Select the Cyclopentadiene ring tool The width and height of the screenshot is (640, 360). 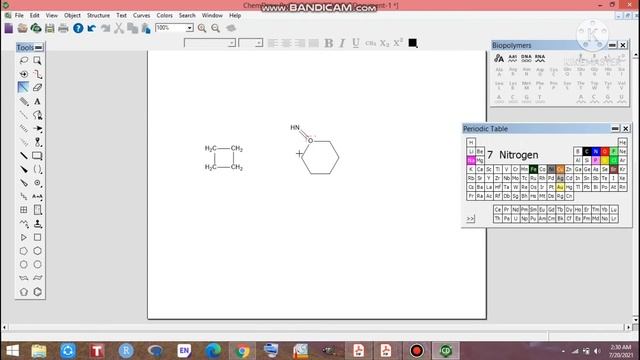[24, 292]
